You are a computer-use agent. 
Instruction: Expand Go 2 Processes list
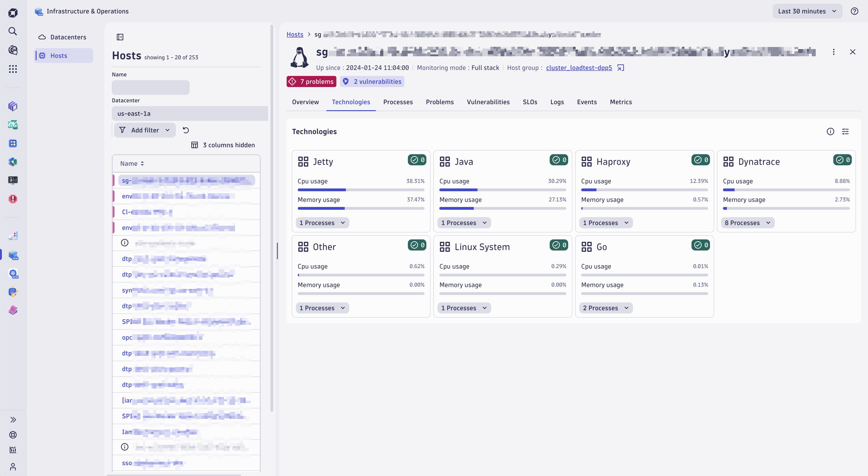(605, 308)
